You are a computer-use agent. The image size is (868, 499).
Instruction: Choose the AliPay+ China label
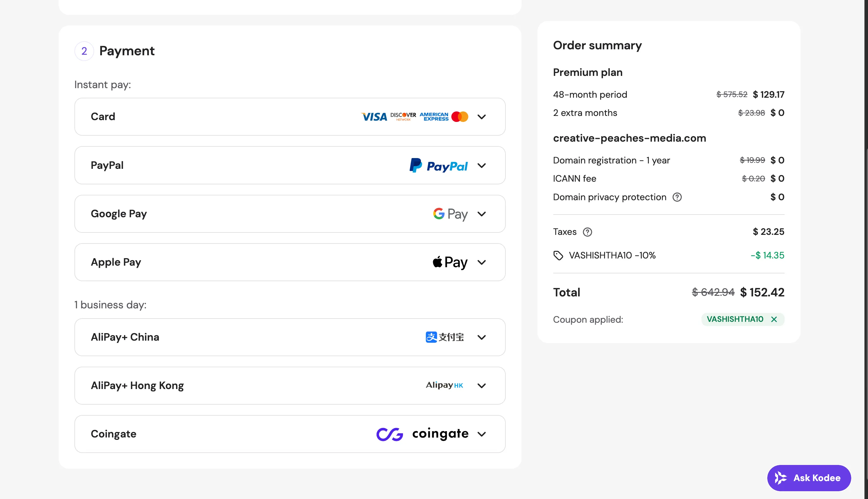pos(125,337)
